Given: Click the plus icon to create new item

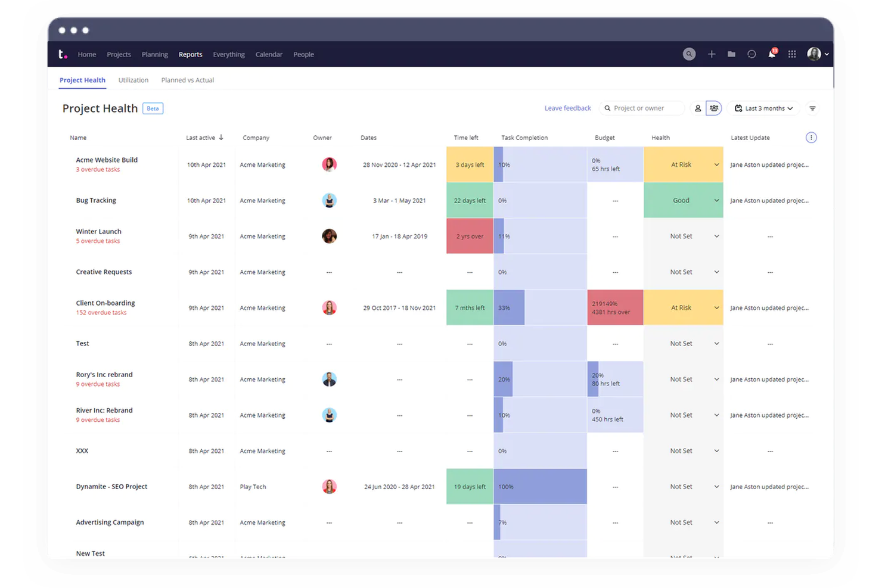Looking at the screenshot, I should (712, 54).
